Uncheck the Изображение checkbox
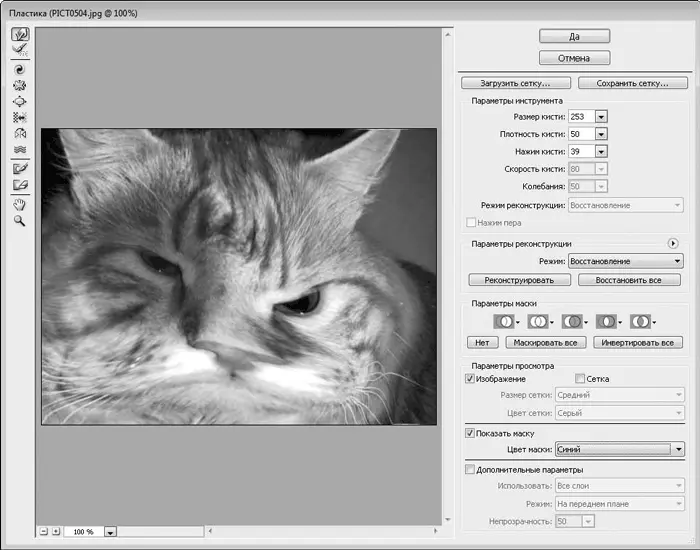Screen dimensions: 700x550 click(x=471, y=379)
